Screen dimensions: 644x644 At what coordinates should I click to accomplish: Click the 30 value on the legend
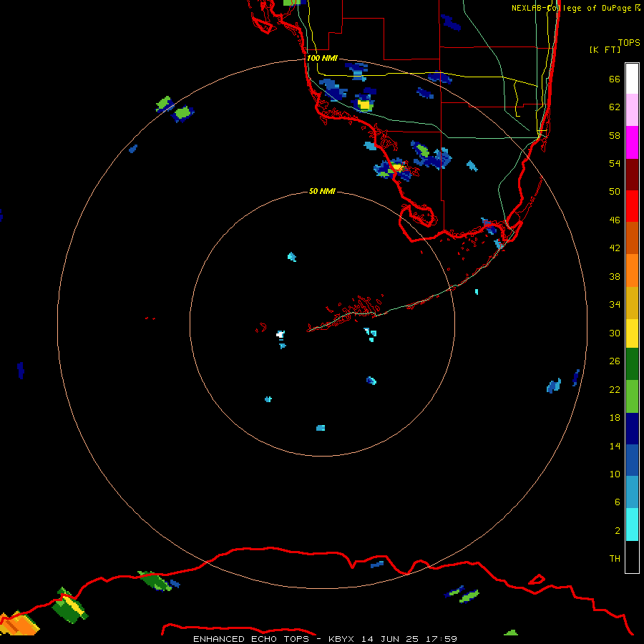click(615, 333)
